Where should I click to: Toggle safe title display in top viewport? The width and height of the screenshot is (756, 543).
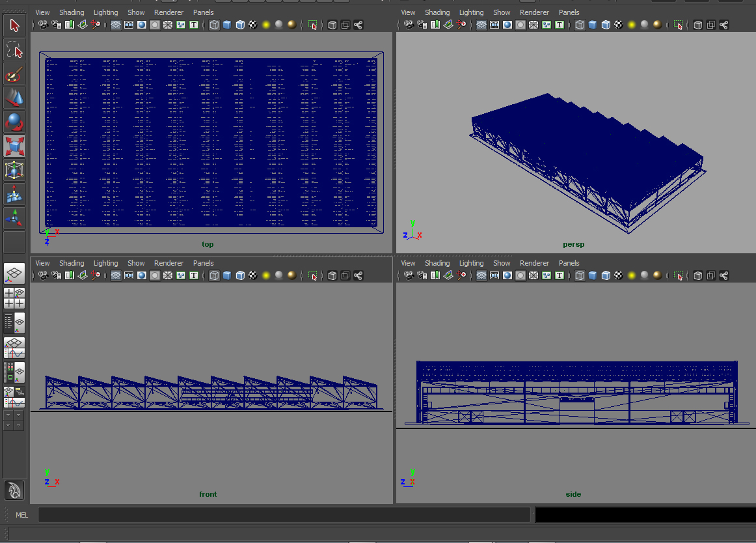pos(193,25)
